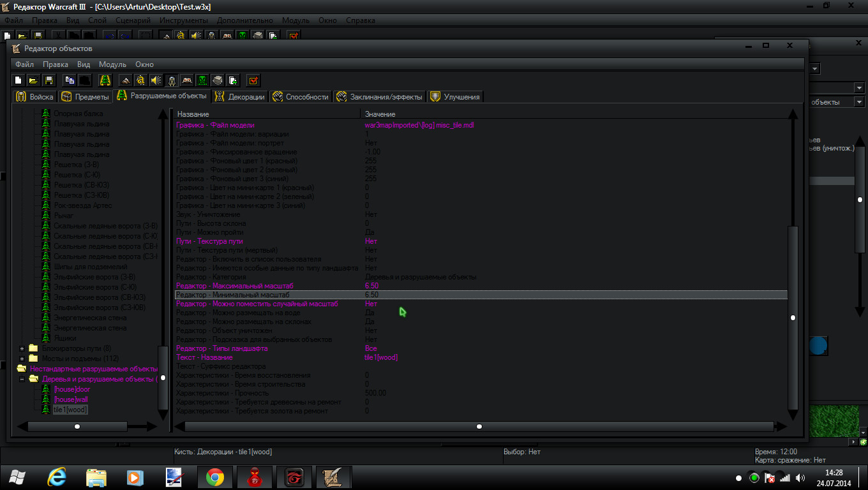The image size is (868, 490).
Task: Select Нестандартные разрушаемые объекты folder
Action: pos(93,369)
